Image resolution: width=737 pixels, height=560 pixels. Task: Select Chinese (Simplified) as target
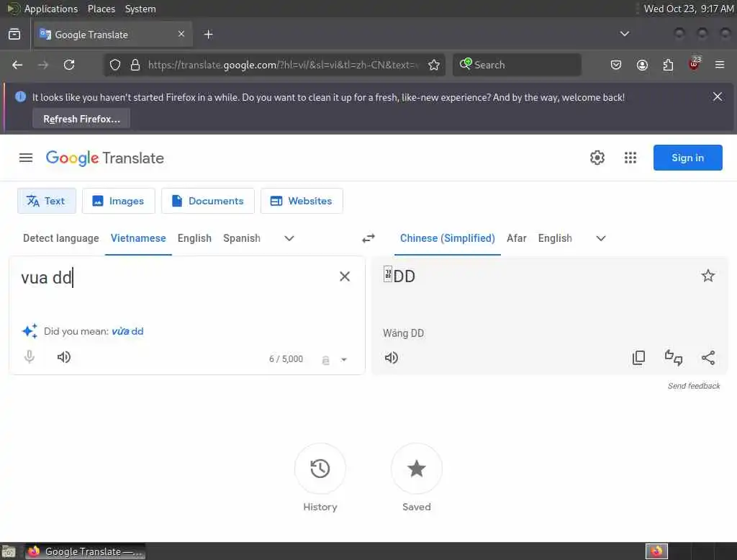(x=448, y=238)
